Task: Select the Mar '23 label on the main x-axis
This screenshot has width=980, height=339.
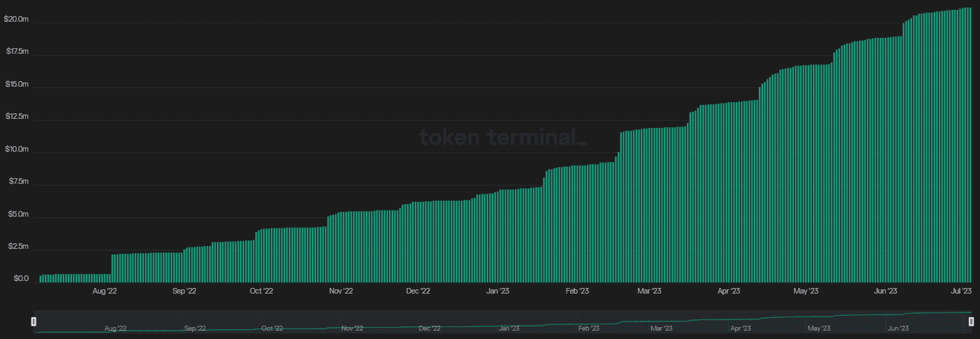Action: click(650, 291)
